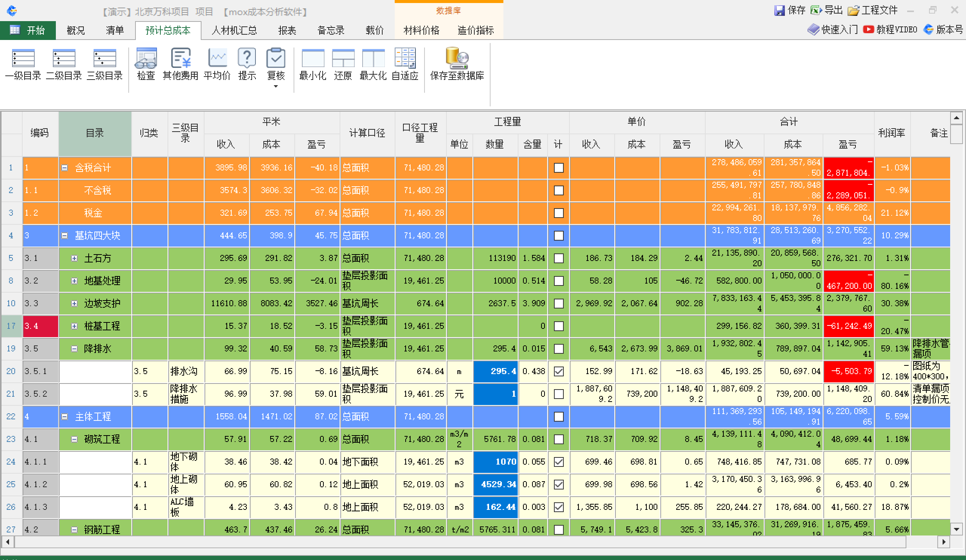The image size is (966, 560).
Task: Open 快速入门 quick start guide
Action: coord(832,29)
